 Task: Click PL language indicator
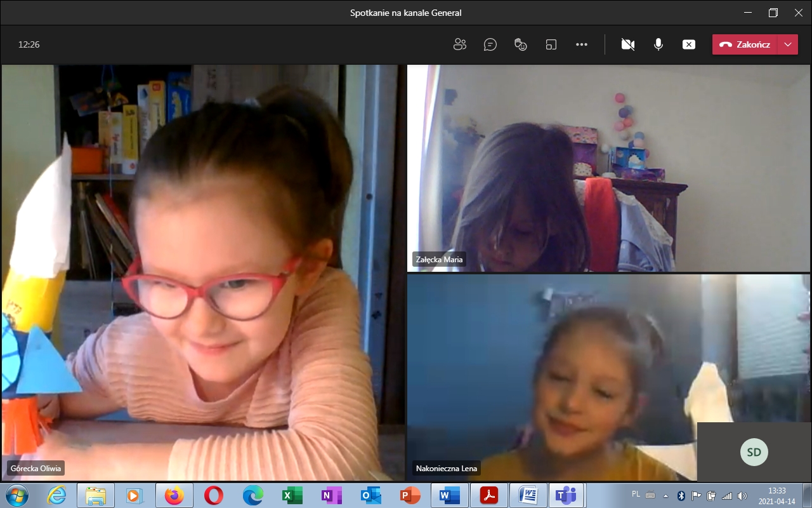pos(636,493)
